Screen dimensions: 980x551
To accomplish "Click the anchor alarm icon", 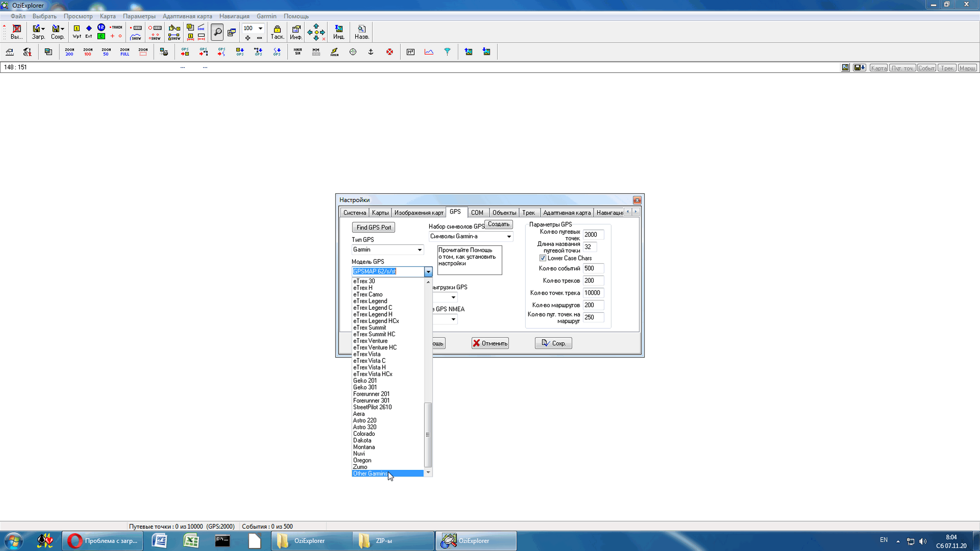I will (x=371, y=52).
